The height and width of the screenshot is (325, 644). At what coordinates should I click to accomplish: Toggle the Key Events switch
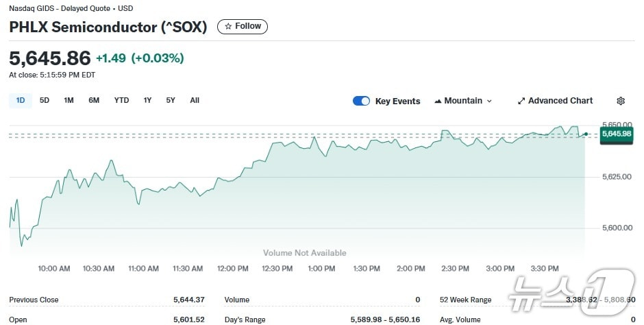tap(361, 101)
